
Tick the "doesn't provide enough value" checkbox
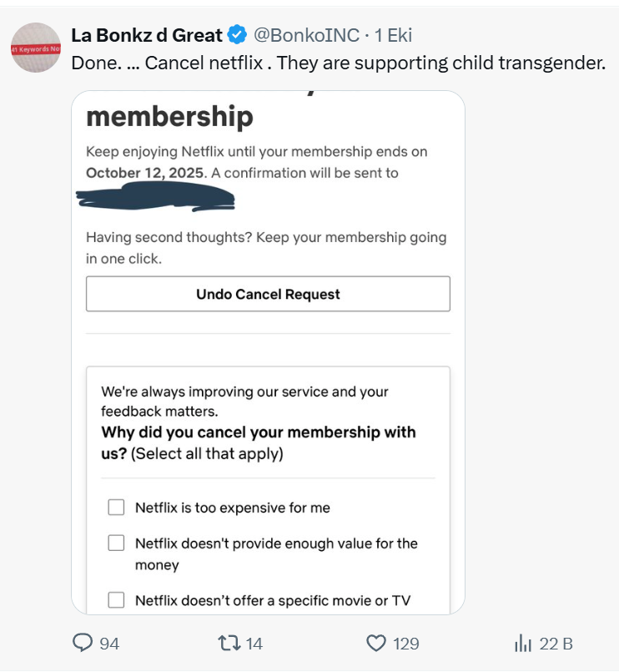117,543
